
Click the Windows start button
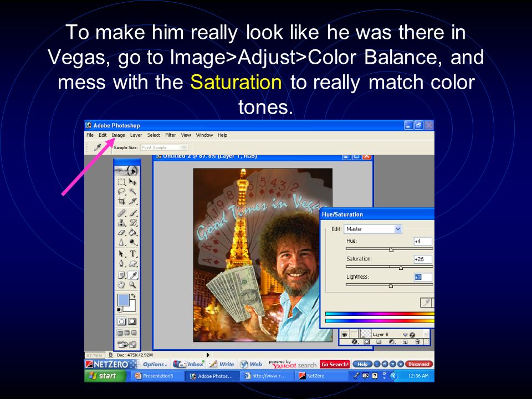pos(105,376)
